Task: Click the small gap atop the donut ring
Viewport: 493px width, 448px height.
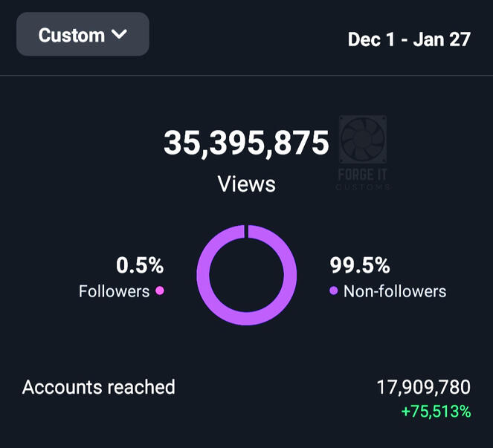Action: tap(246, 231)
